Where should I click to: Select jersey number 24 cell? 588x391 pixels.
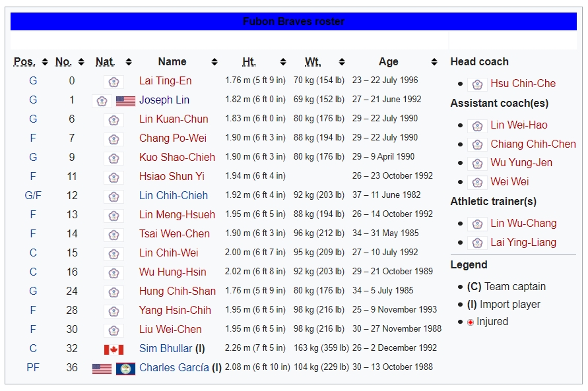72,291
